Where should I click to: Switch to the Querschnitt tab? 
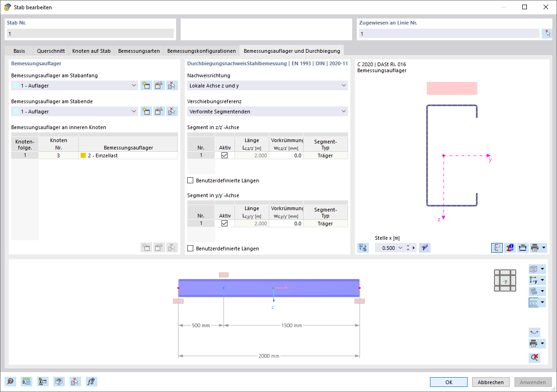coord(51,51)
